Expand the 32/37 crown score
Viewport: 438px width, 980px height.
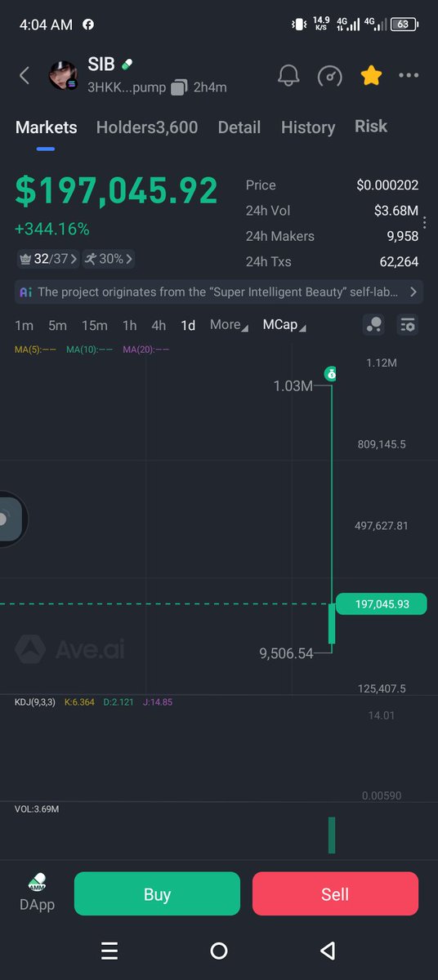click(49, 259)
